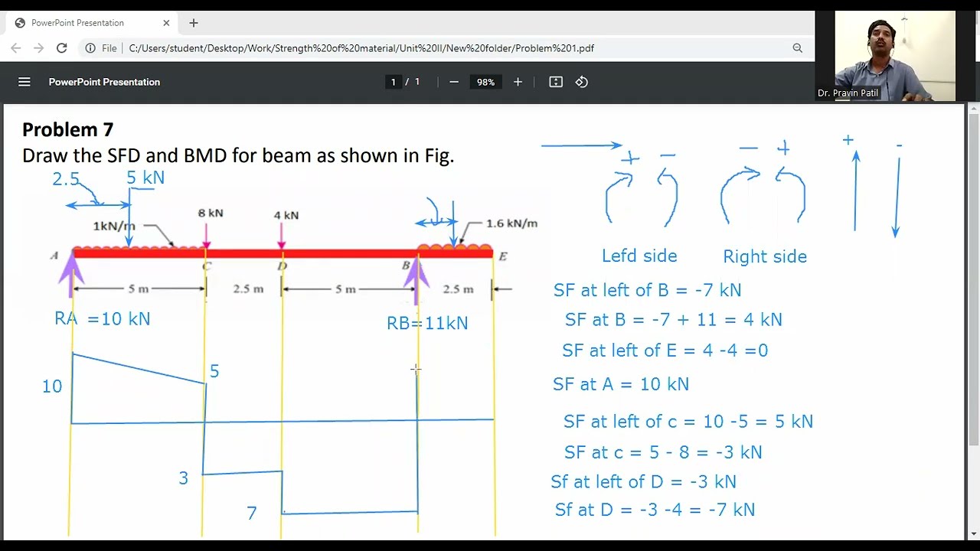Click the '8 kN' load label

(211, 213)
